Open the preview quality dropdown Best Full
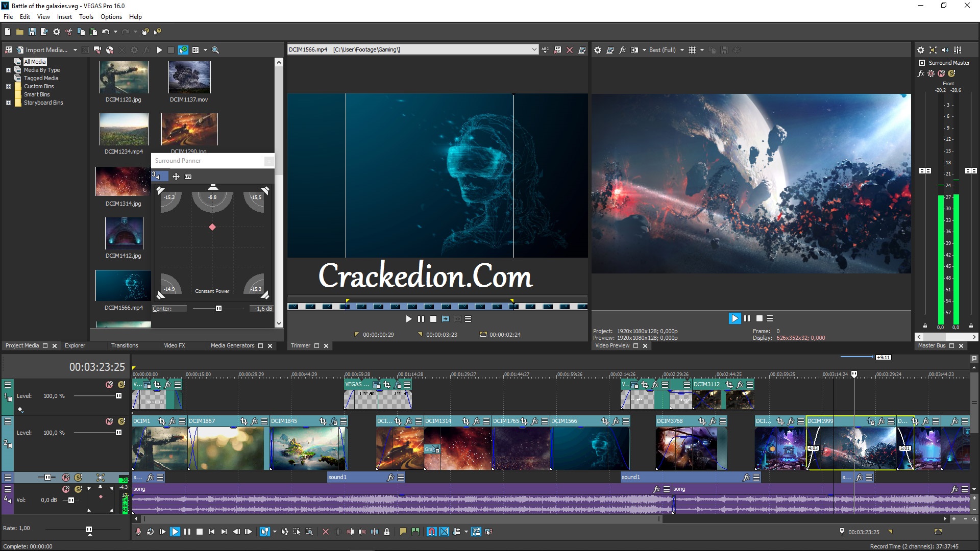This screenshot has height=551, width=980. 665,50
